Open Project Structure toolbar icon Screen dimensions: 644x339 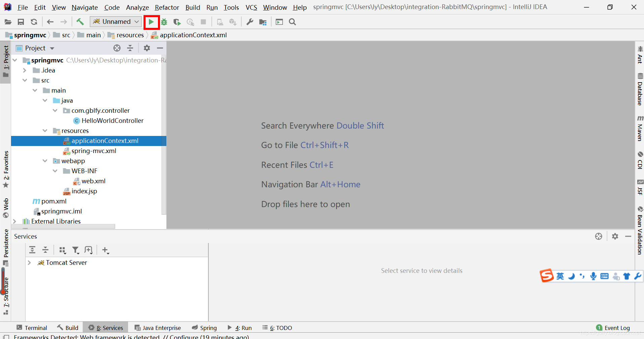coord(263,22)
